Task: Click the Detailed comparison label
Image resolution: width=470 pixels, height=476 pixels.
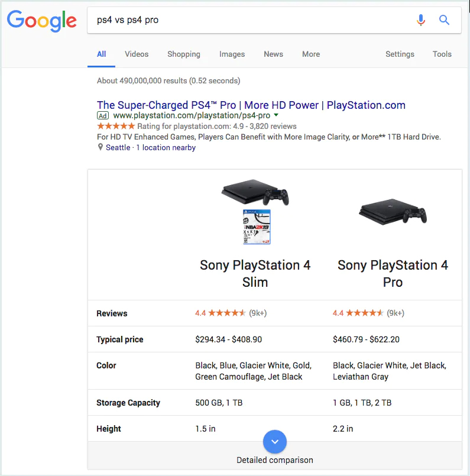Action: click(x=274, y=460)
